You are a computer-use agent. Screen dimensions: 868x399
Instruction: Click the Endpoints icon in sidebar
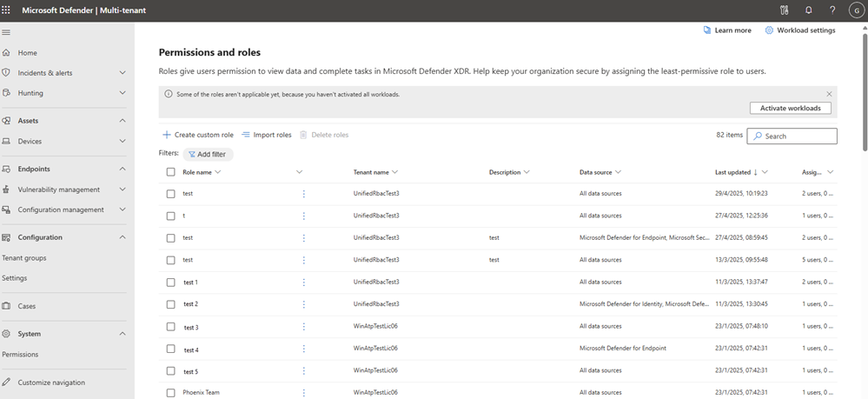click(7, 169)
